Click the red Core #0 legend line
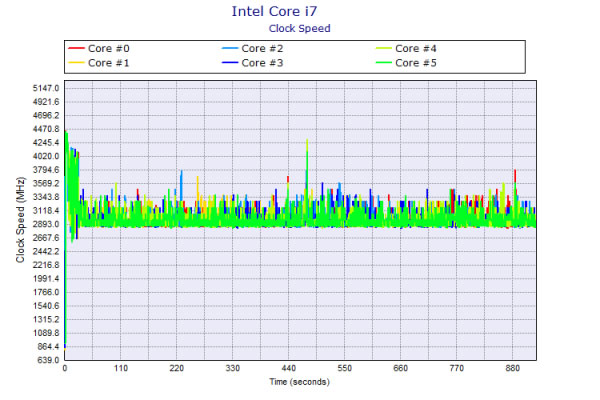This screenshot has height=400, width=600. point(76,48)
